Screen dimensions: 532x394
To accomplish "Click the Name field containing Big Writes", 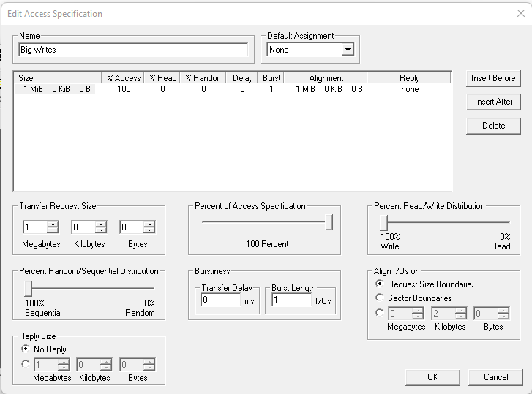I will coord(133,50).
